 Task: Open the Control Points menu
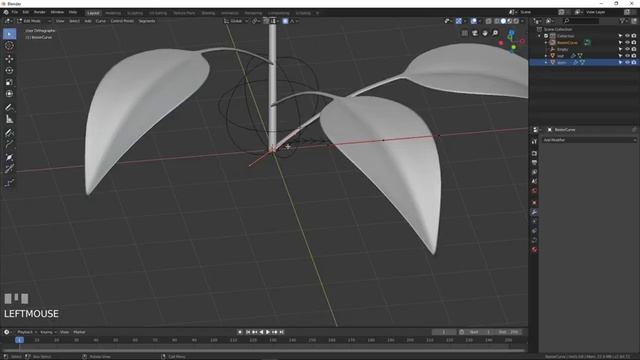(122, 21)
